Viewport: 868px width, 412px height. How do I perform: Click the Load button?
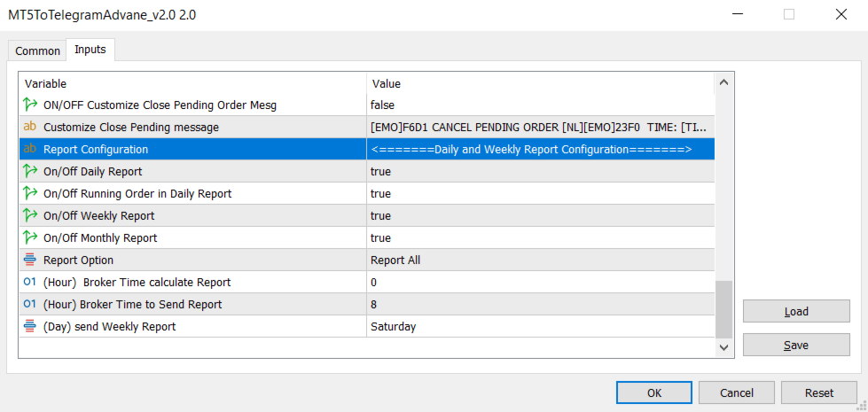pos(796,311)
